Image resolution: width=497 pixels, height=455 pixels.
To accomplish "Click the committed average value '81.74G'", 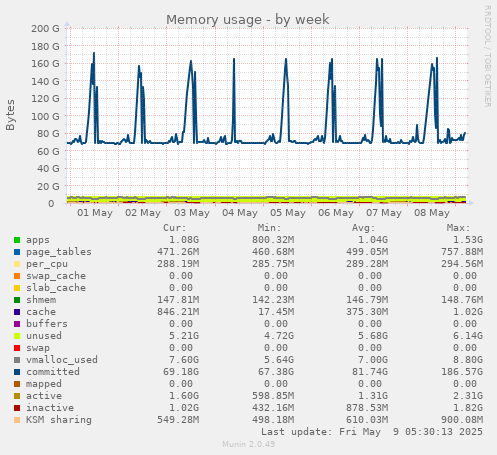I will (370, 372).
